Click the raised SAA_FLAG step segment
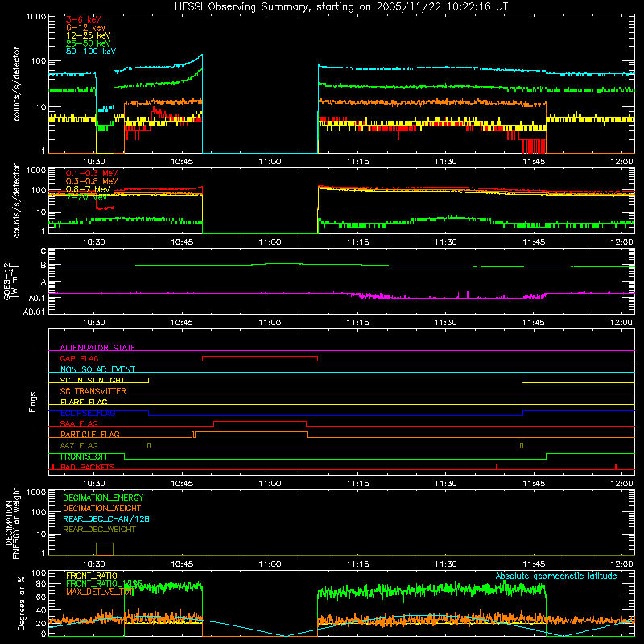Viewport: 644px width, 644px height. [260, 421]
